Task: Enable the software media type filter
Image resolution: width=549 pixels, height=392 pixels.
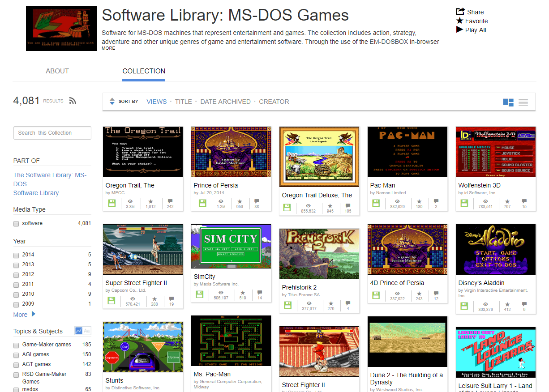Action: click(x=16, y=223)
